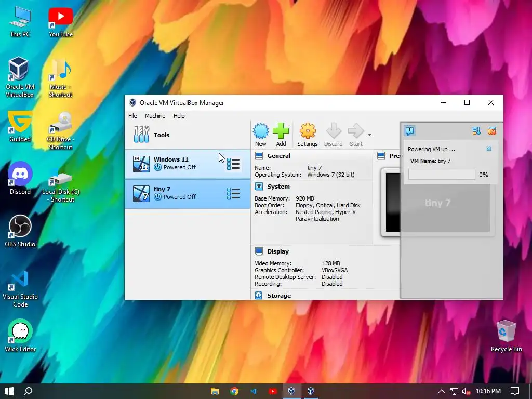Open the File menu
The image size is (532, 399).
pyautogui.click(x=132, y=116)
